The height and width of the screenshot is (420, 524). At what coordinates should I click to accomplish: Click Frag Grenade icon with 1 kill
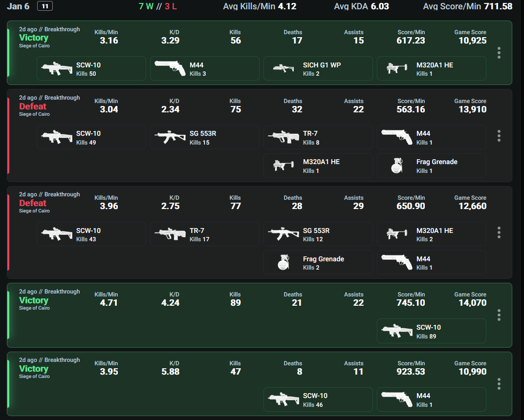[x=397, y=166]
